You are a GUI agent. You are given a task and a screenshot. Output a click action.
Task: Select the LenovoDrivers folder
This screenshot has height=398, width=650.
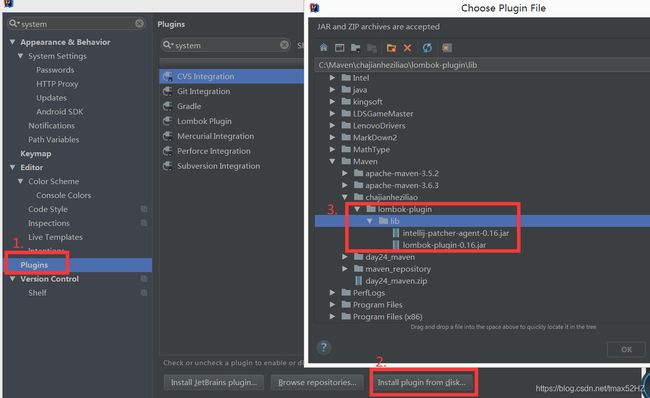coord(379,125)
